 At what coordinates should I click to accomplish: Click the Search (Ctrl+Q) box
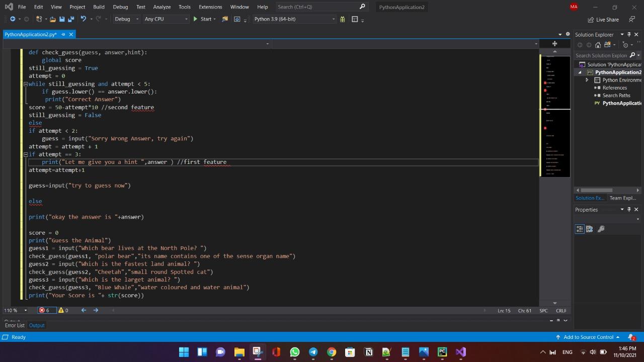[x=322, y=7]
